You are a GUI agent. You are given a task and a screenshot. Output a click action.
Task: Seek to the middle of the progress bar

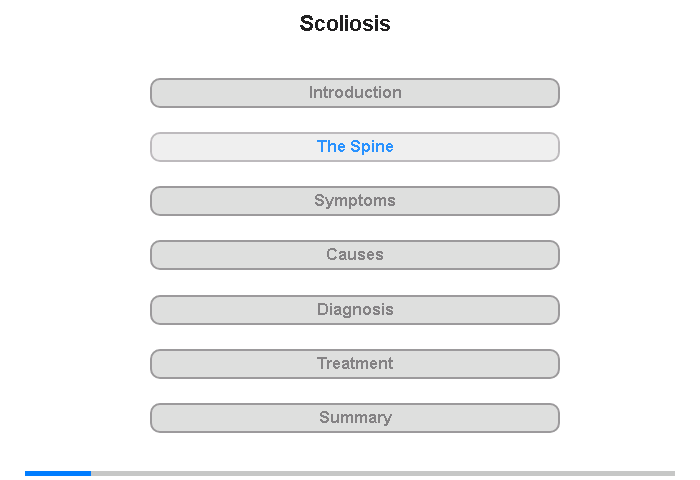(x=350, y=473)
